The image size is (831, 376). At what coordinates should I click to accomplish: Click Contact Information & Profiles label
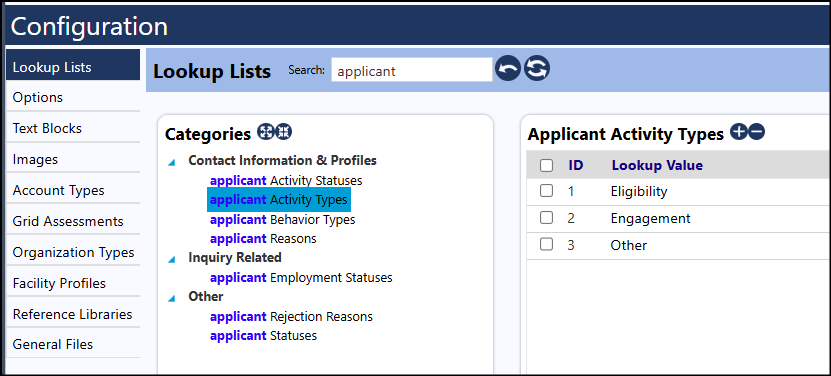282,160
